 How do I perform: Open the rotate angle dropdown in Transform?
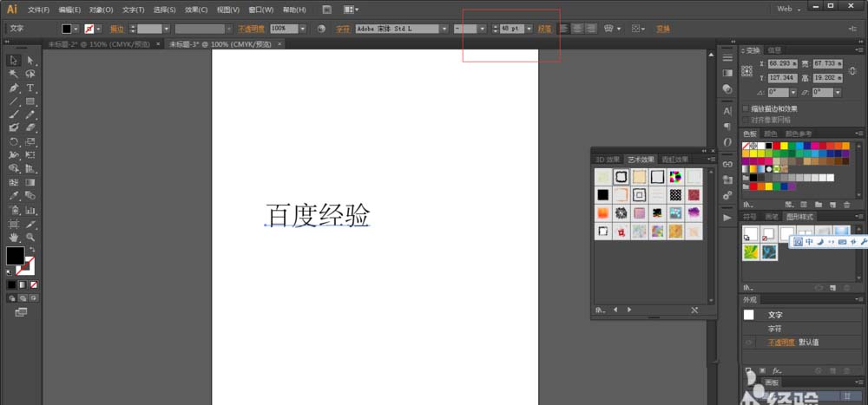click(x=793, y=93)
